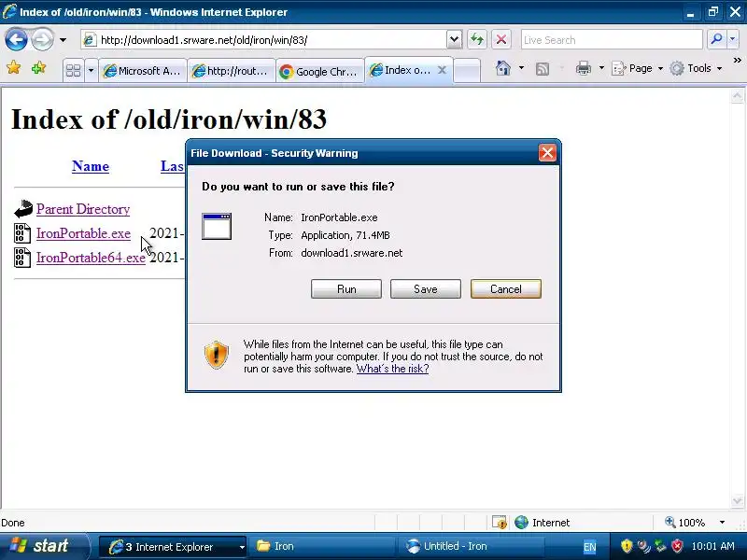
Task: Open the Favorites Center star icon
Action: pyautogui.click(x=14, y=68)
